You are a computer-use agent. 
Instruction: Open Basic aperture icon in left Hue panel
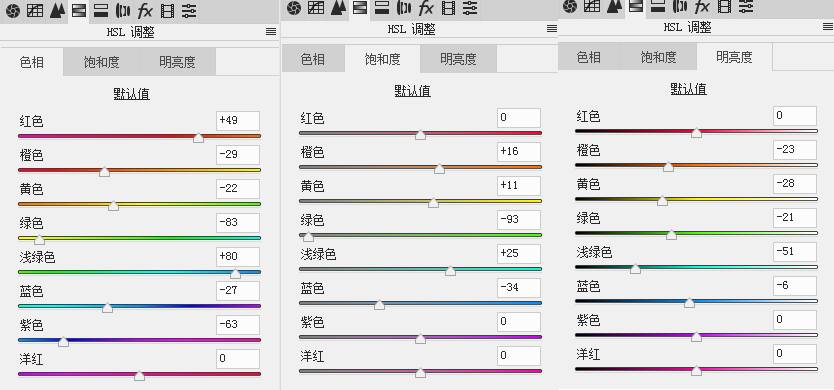(x=13, y=11)
